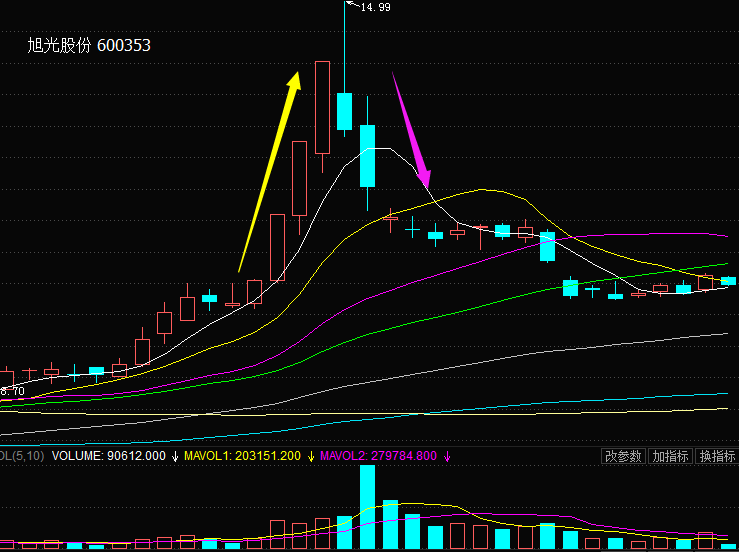
Task: Click the magenta downward arrow annotation
Action: pos(411,130)
